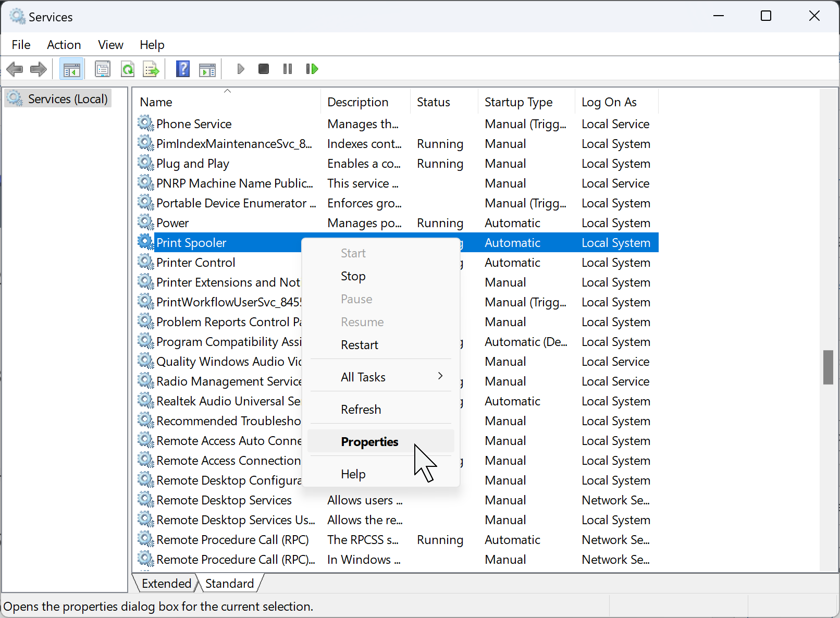The image size is (840, 618).
Task: Click the Export List toolbar icon
Action: (151, 69)
